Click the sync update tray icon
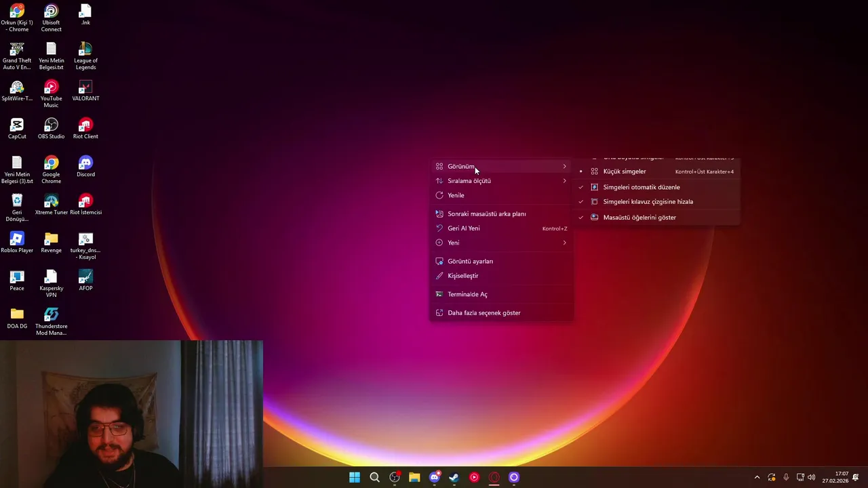 pyautogui.click(x=772, y=477)
